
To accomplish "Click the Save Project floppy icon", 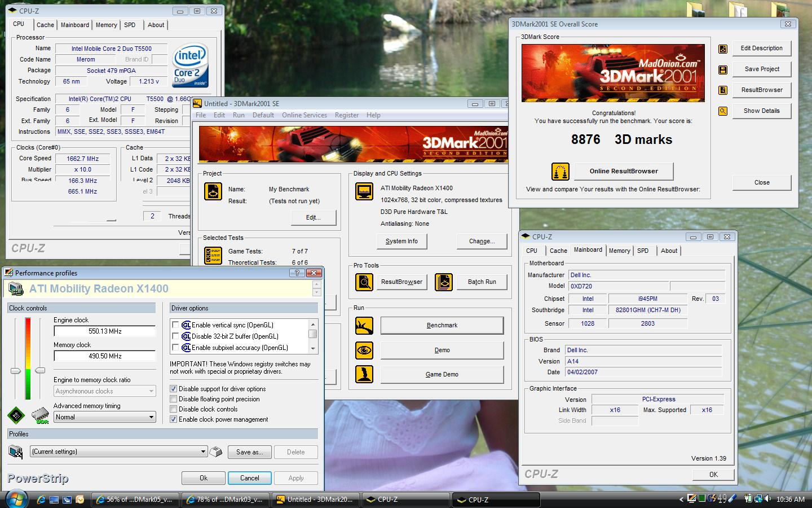I will click(x=723, y=69).
